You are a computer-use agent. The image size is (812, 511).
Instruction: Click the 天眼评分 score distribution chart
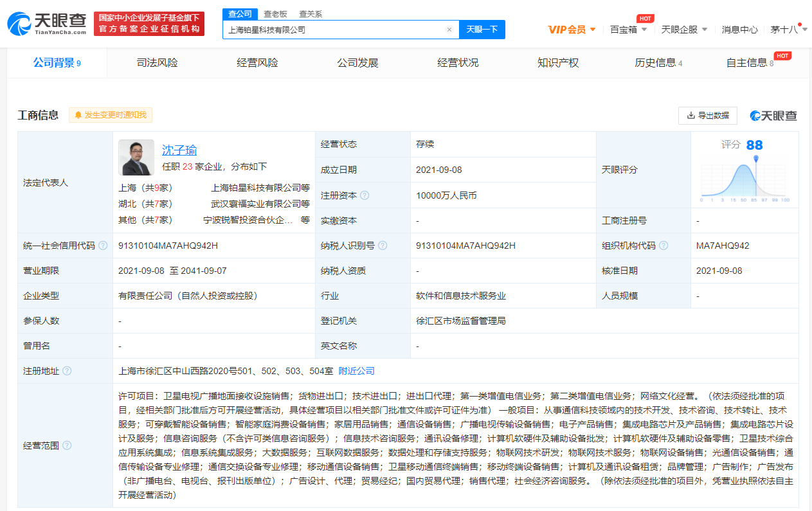tap(744, 178)
